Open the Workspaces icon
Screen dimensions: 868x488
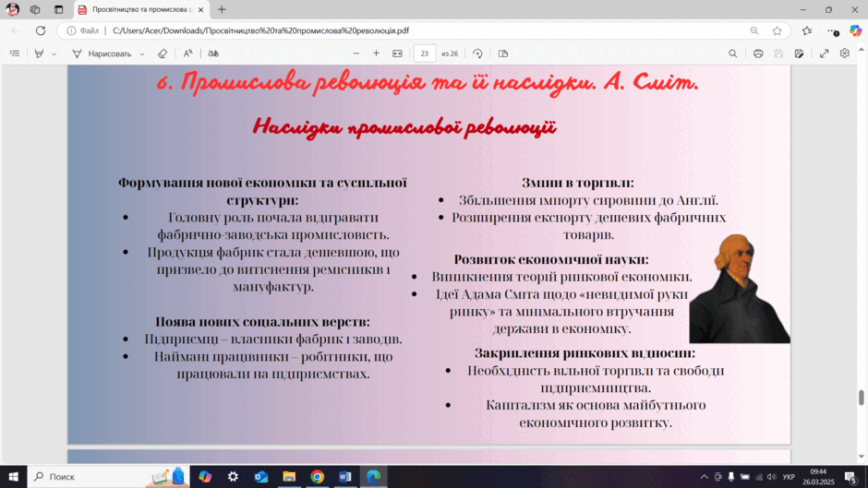pyautogui.click(x=35, y=9)
